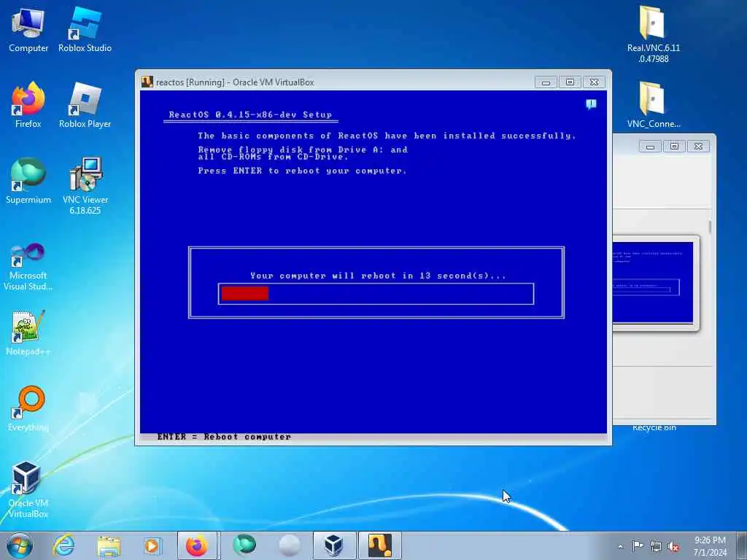Select the Everything search desktop shortcut
Viewport: 747px width, 560px height.
pyautogui.click(x=28, y=408)
